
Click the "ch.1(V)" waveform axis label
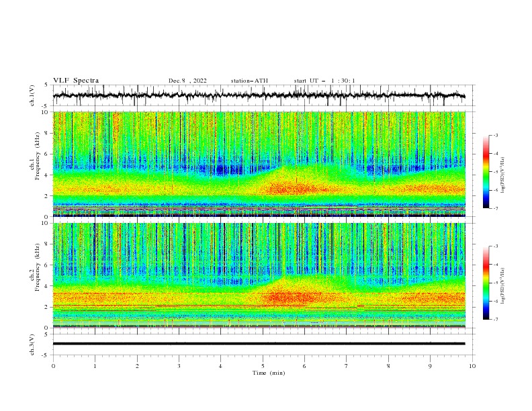[32, 95]
